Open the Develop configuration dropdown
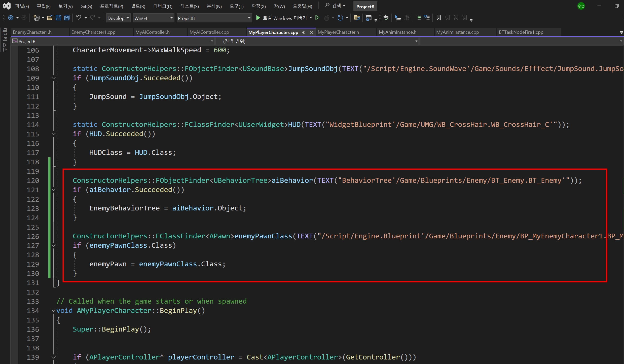Image resolution: width=624 pixels, height=364 pixels. tap(118, 18)
